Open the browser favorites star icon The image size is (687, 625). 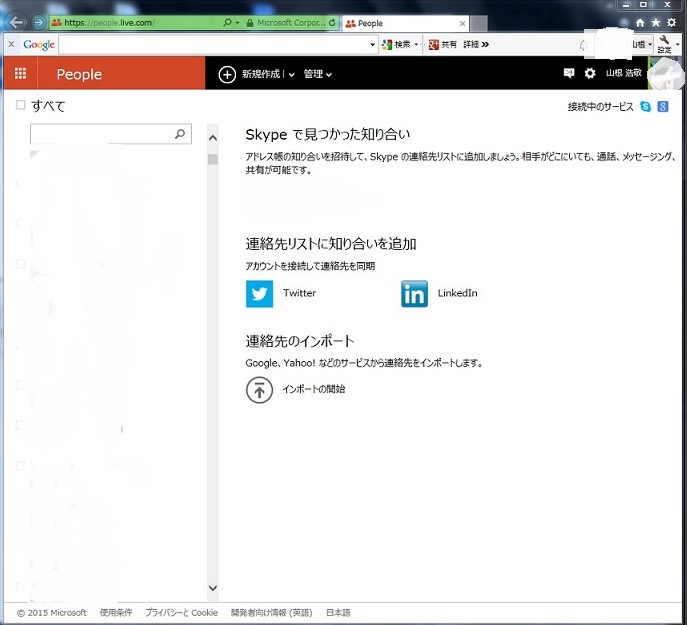(655, 22)
